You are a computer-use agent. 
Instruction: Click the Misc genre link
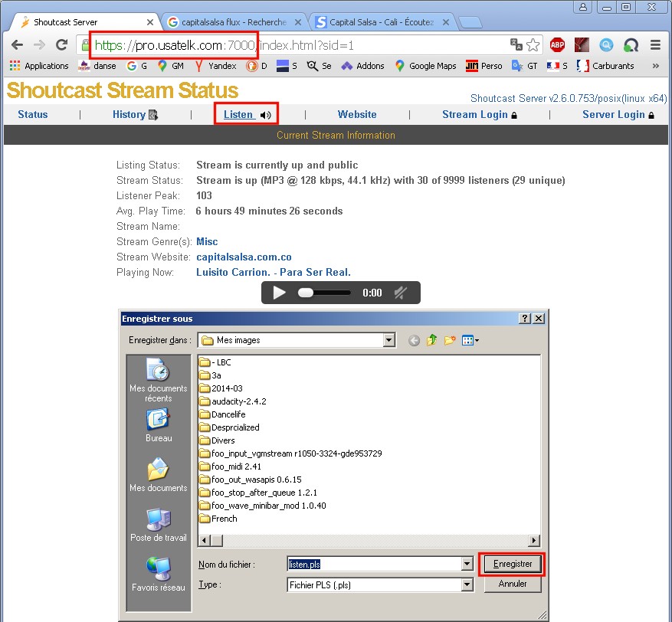pyautogui.click(x=207, y=241)
